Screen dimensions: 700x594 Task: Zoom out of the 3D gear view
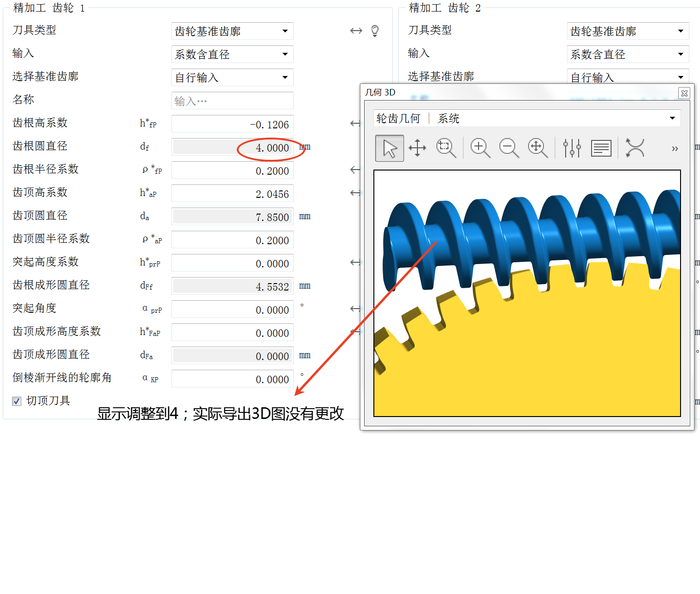point(509,148)
